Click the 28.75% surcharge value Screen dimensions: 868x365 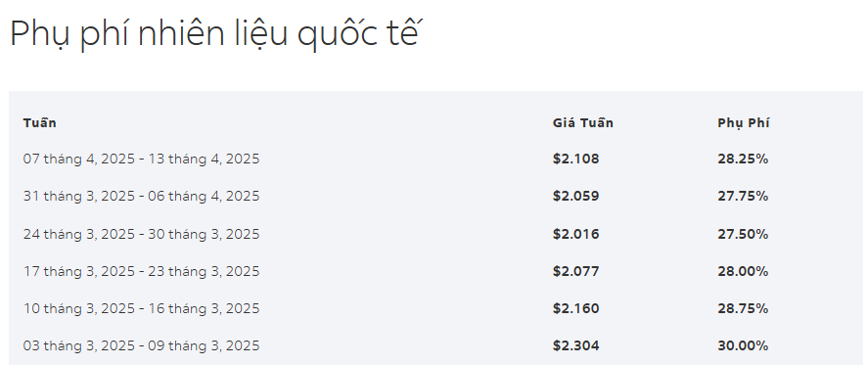tap(743, 308)
